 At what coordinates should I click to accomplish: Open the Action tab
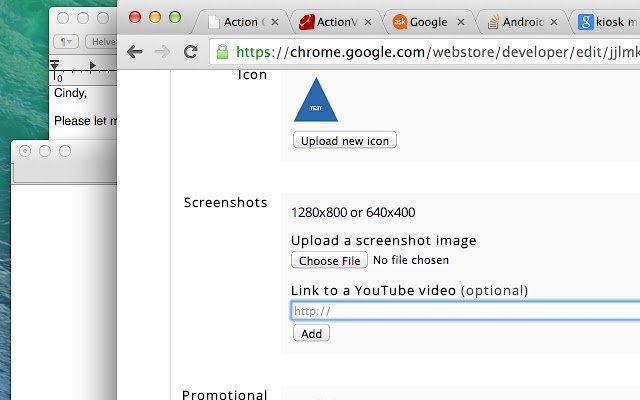[241, 22]
